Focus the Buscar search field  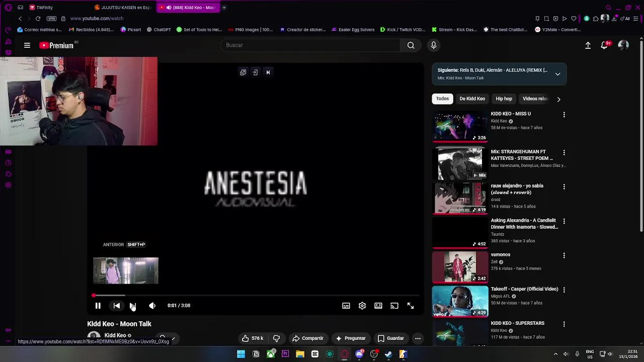coord(310,45)
